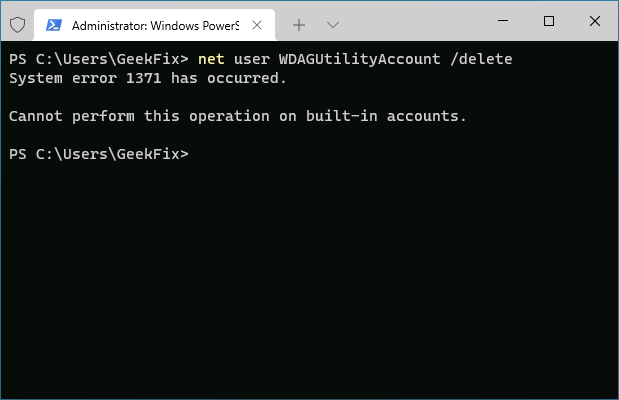Click the PowerShell icon in the tab

coord(54,25)
